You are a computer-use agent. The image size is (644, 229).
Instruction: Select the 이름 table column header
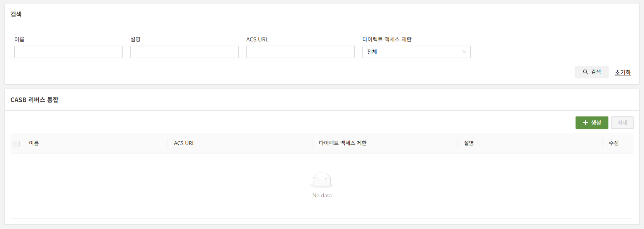[x=34, y=143]
